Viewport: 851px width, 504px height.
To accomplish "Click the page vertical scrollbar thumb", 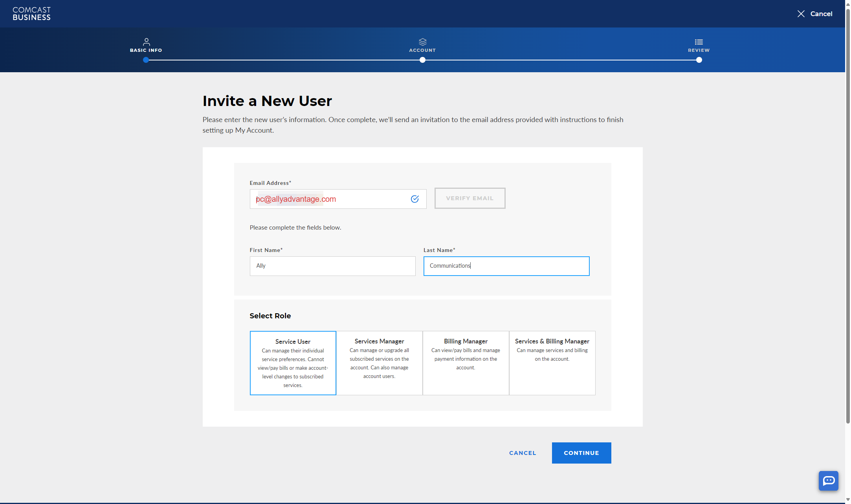I will click(x=848, y=216).
